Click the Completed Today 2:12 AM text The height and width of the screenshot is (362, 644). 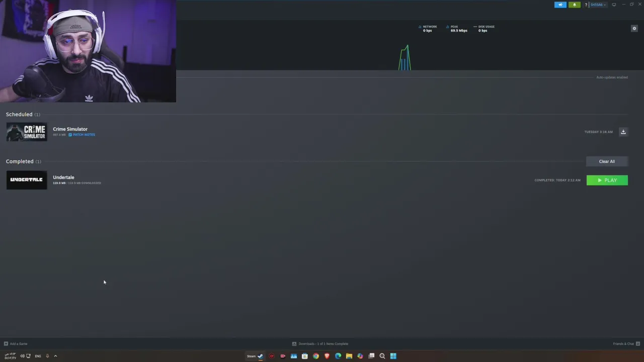click(557, 180)
